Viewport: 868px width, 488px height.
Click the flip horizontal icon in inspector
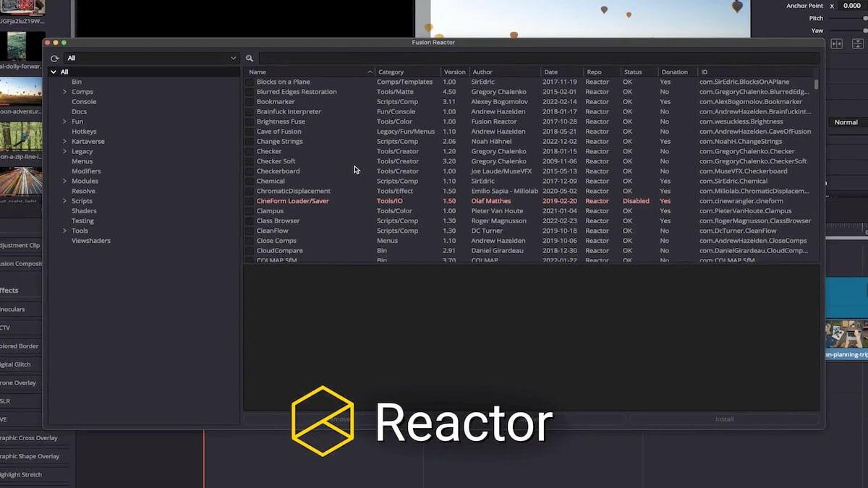coord(836,44)
